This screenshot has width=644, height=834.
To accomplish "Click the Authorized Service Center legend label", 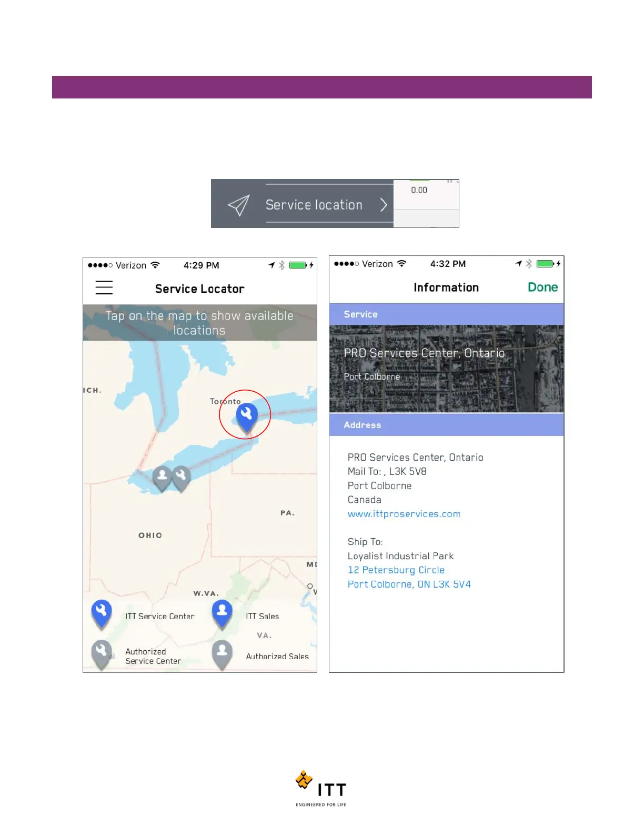I will [x=153, y=656].
